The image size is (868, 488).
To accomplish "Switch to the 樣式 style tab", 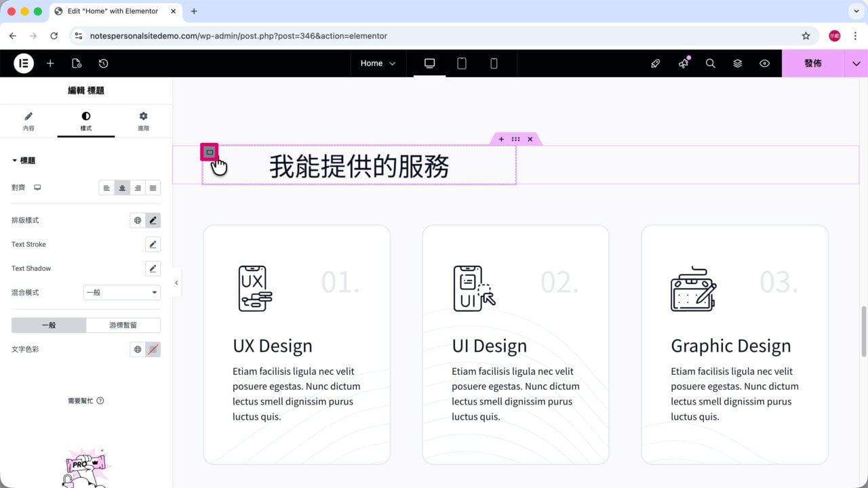I will pyautogui.click(x=86, y=121).
